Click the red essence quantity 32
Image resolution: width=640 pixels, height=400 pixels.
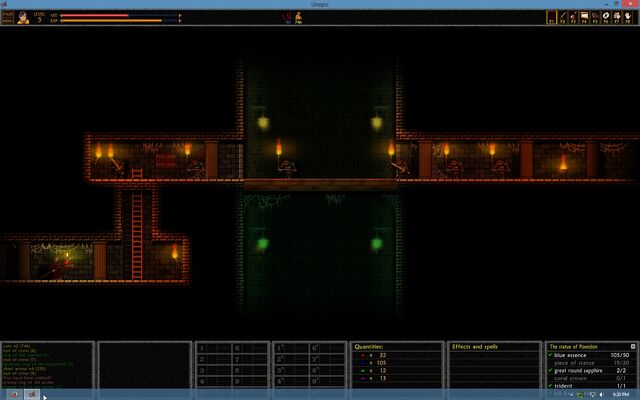pos(382,355)
